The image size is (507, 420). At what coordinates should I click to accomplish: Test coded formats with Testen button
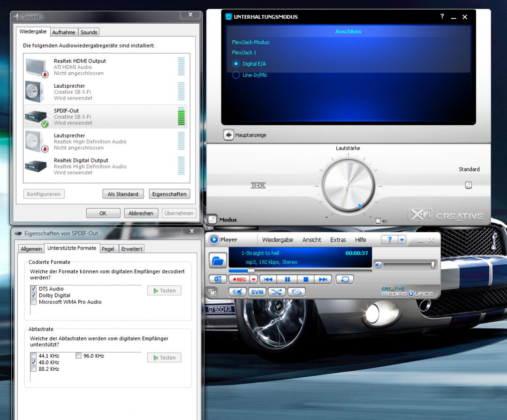click(x=164, y=290)
